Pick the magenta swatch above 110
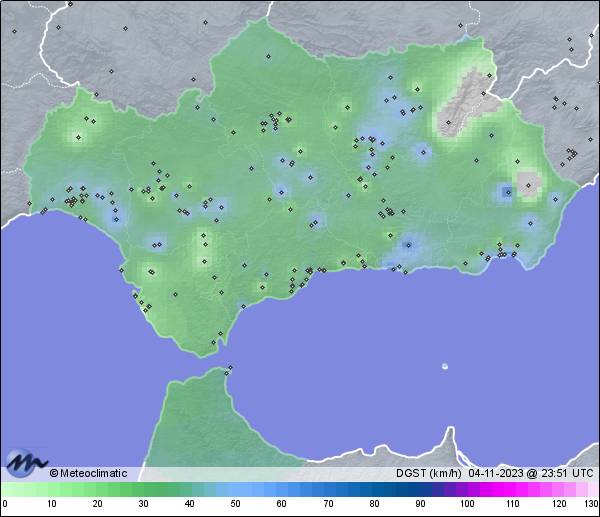600x517 pixels. (511, 489)
